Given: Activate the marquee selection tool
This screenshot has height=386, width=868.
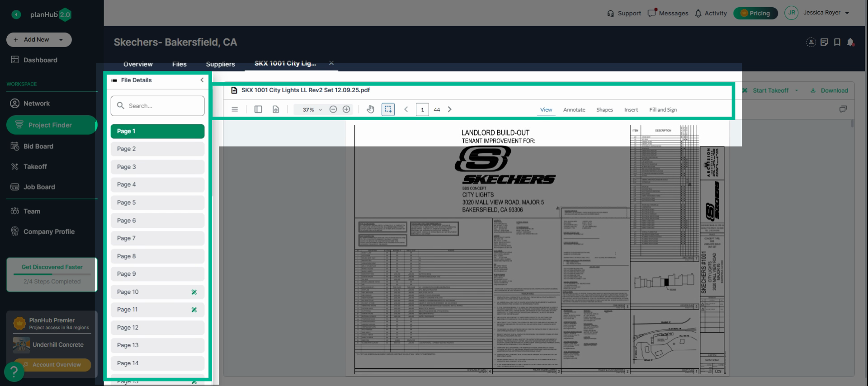Looking at the screenshot, I should (388, 109).
